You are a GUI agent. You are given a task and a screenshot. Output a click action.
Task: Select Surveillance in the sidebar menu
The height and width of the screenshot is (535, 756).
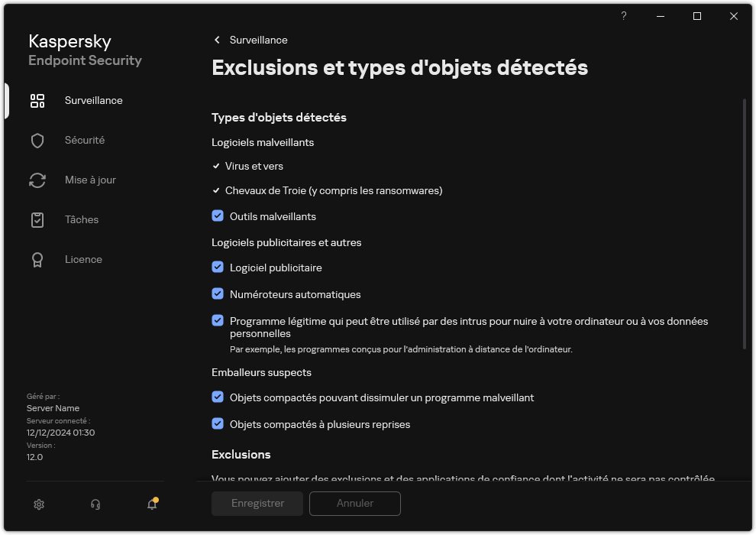(93, 100)
